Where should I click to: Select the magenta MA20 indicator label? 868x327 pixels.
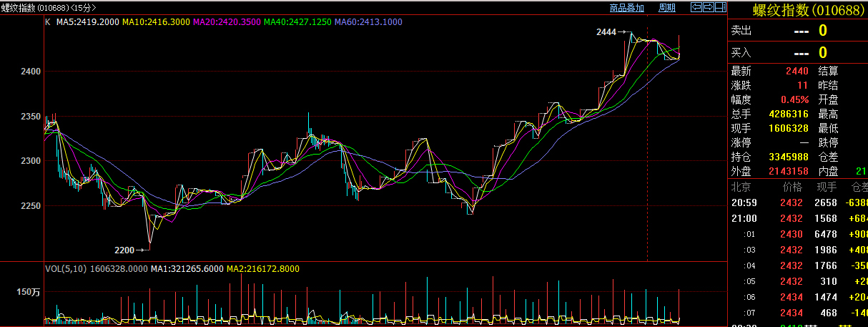click(227, 22)
